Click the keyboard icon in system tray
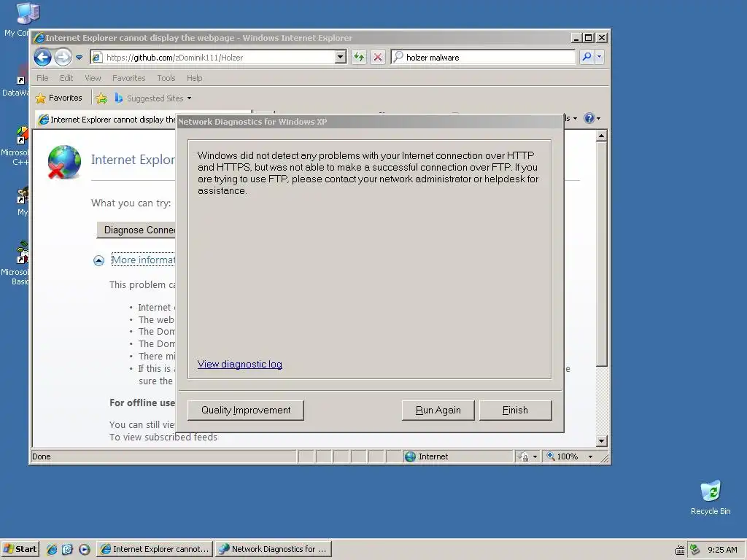This screenshot has width=747, height=560. tap(680, 550)
